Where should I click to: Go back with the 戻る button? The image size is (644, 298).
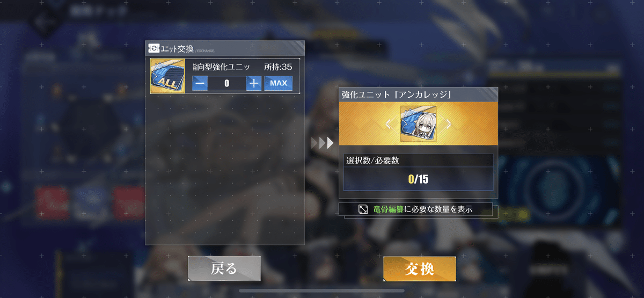coord(224,268)
